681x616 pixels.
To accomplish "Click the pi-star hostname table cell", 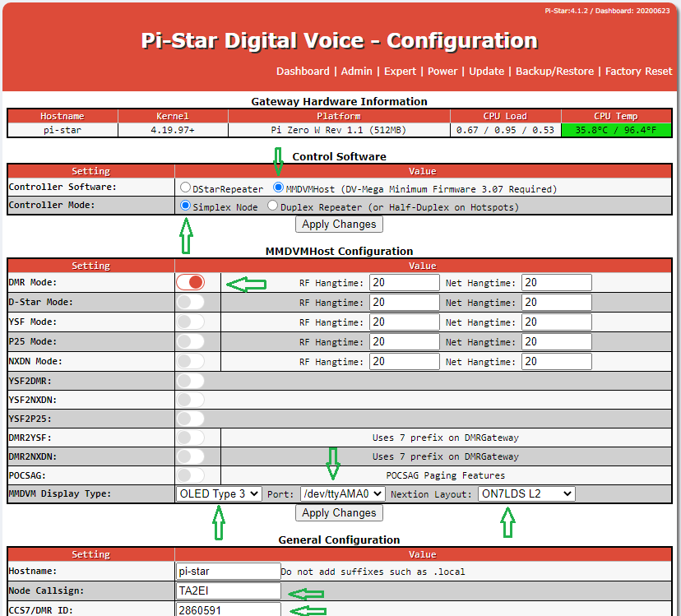I will click(63, 130).
